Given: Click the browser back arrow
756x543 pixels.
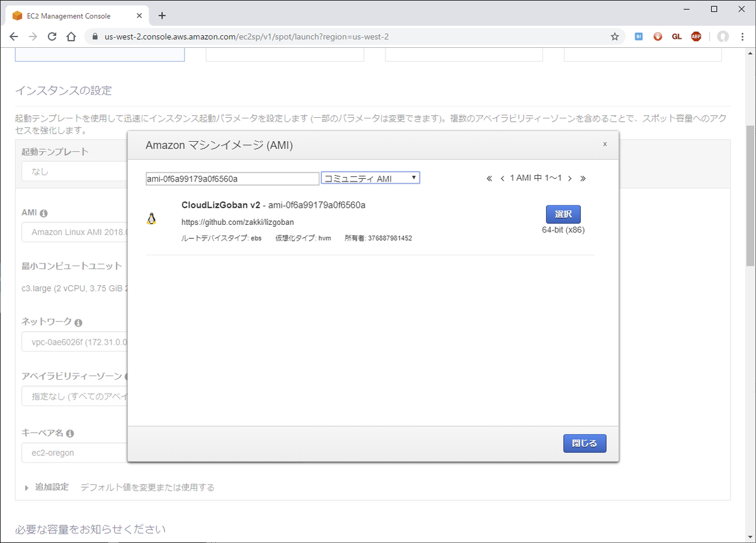Looking at the screenshot, I should 14,37.
